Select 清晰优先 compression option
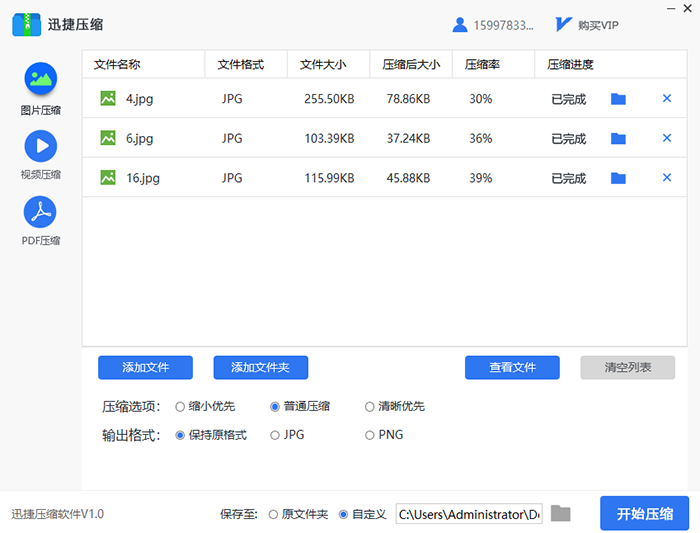 (x=370, y=407)
